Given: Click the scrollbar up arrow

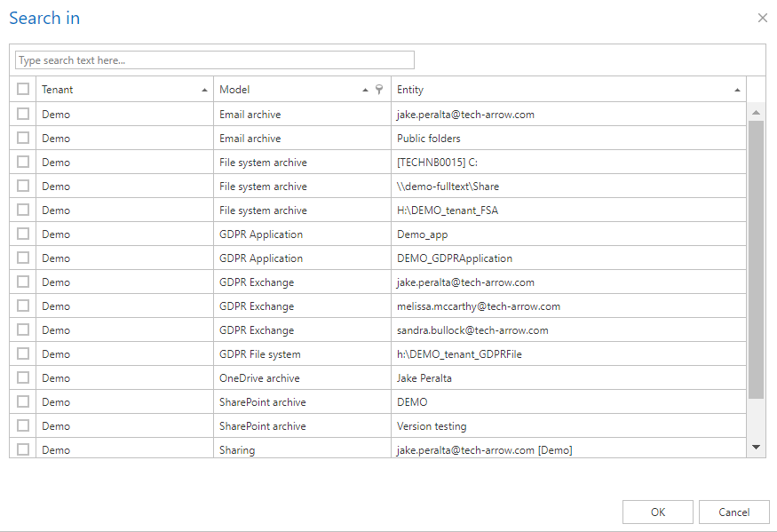Looking at the screenshot, I should (756, 113).
